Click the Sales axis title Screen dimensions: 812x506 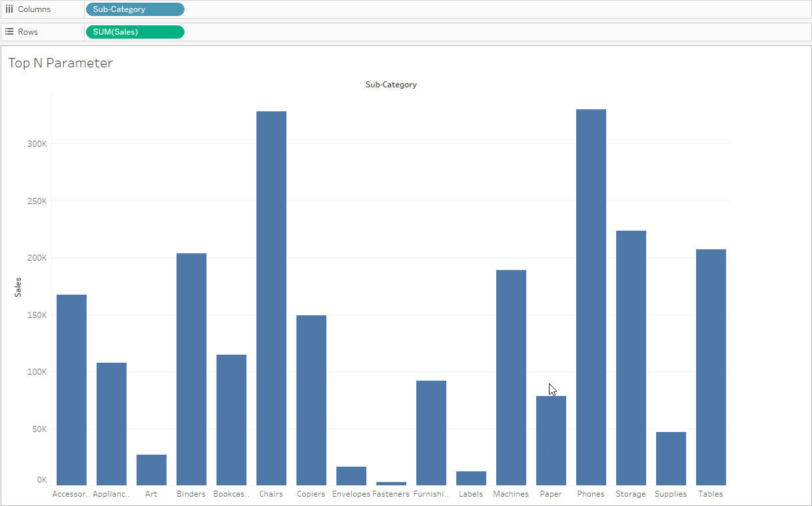point(18,287)
